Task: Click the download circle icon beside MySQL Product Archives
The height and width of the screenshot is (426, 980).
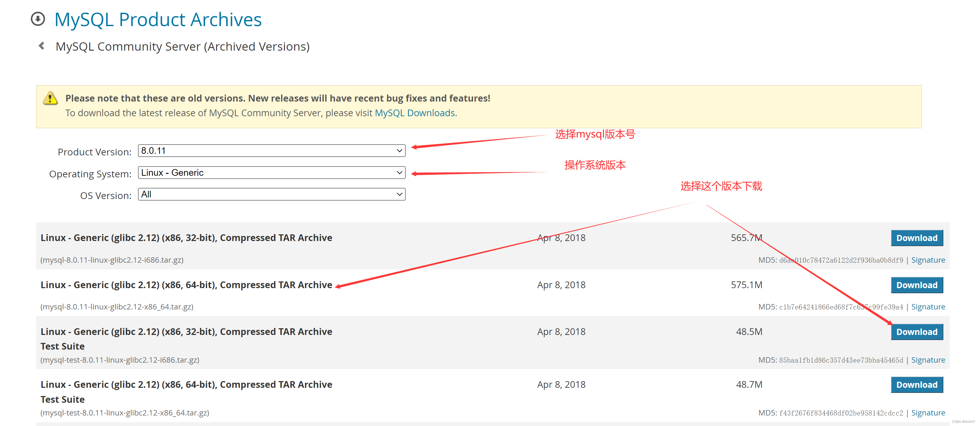Action: (x=38, y=19)
